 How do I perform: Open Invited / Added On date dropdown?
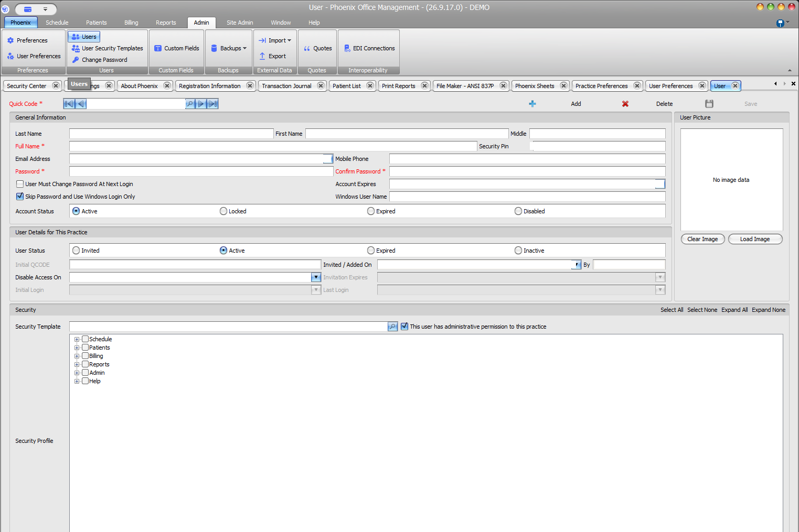click(x=577, y=265)
